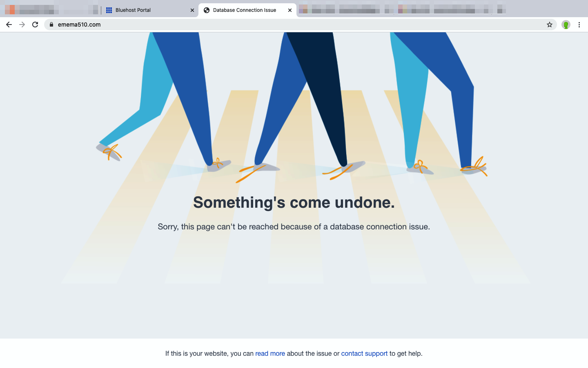The image size is (588, 368).
Task: View site info via the padlock icon
Action: tap(51, 25)
